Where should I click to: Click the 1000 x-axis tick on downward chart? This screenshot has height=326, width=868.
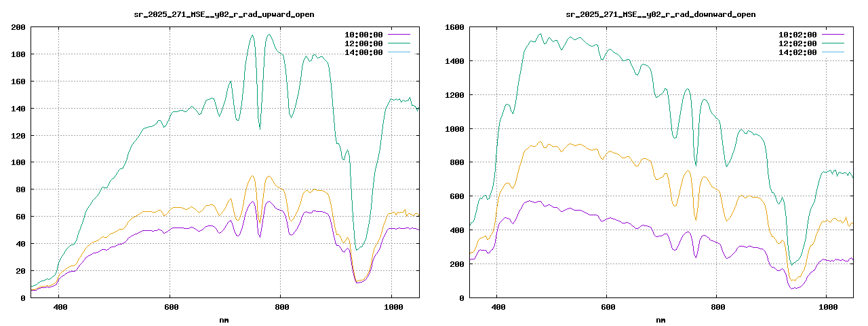click(x=828, y=307)
